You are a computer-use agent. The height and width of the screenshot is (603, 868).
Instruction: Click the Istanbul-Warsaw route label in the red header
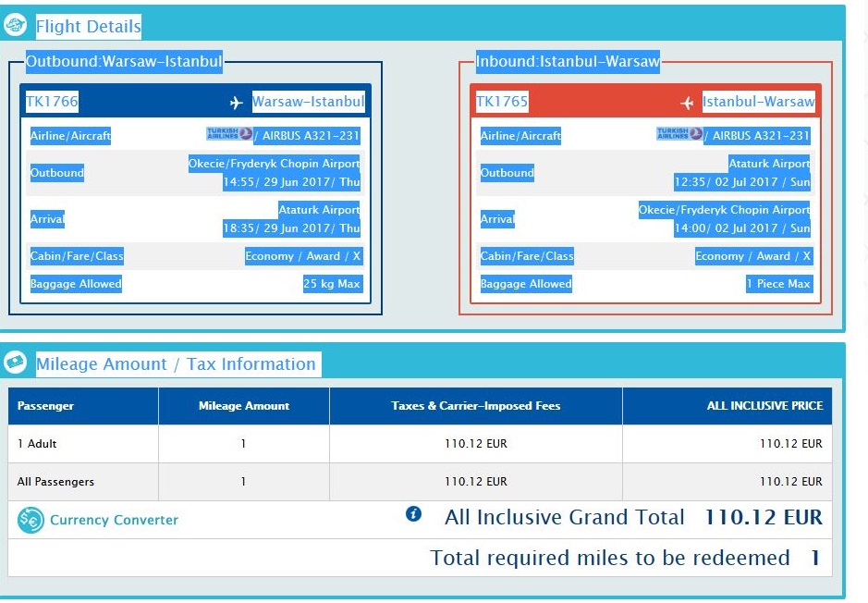coord(759,102)
